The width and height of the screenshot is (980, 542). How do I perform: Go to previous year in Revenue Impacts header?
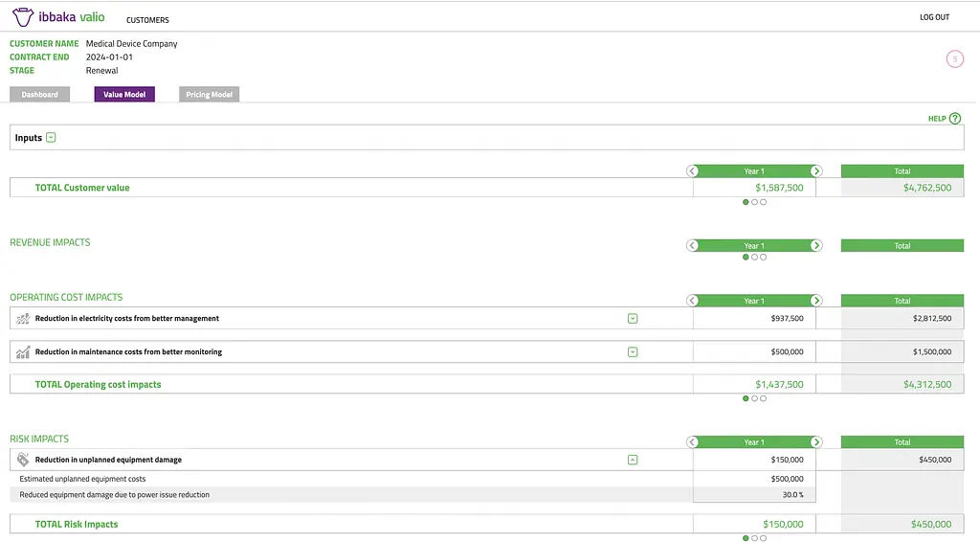692,246
